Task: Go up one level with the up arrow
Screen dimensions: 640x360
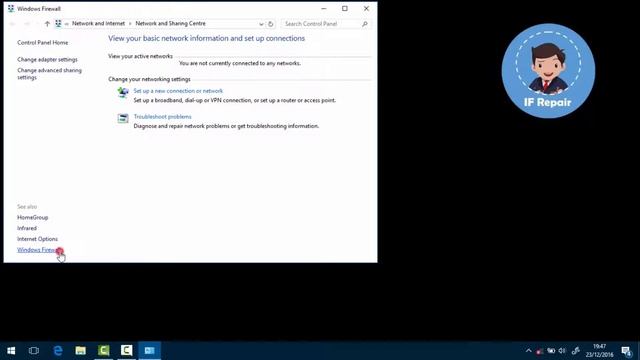Action: pyautogui.click(x=47, y=24)
